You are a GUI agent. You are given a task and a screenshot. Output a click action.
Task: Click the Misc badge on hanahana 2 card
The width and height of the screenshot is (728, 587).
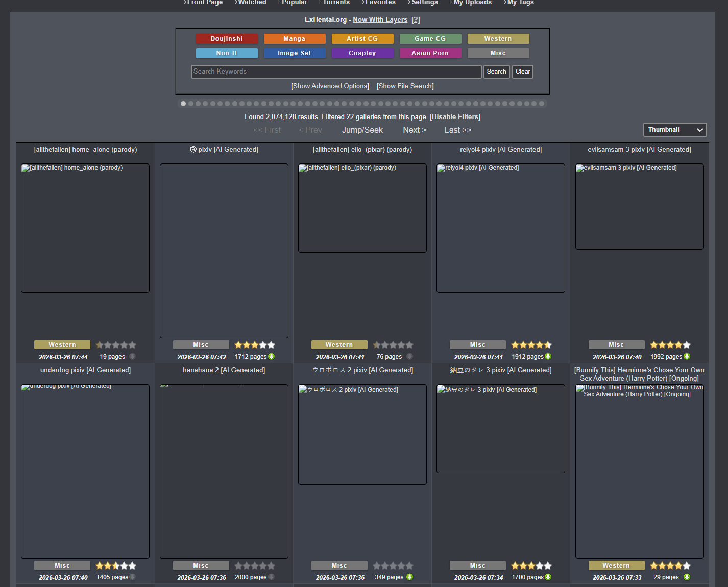coord(201,566)
